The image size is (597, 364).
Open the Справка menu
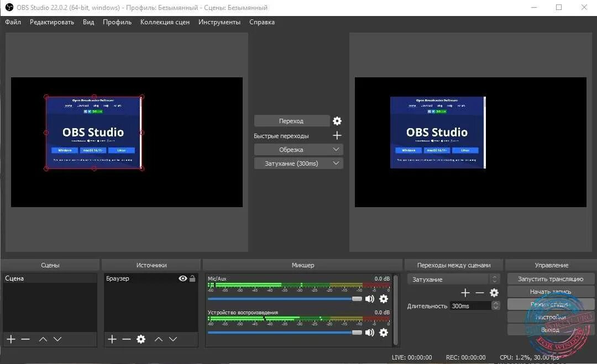(262, 22)
